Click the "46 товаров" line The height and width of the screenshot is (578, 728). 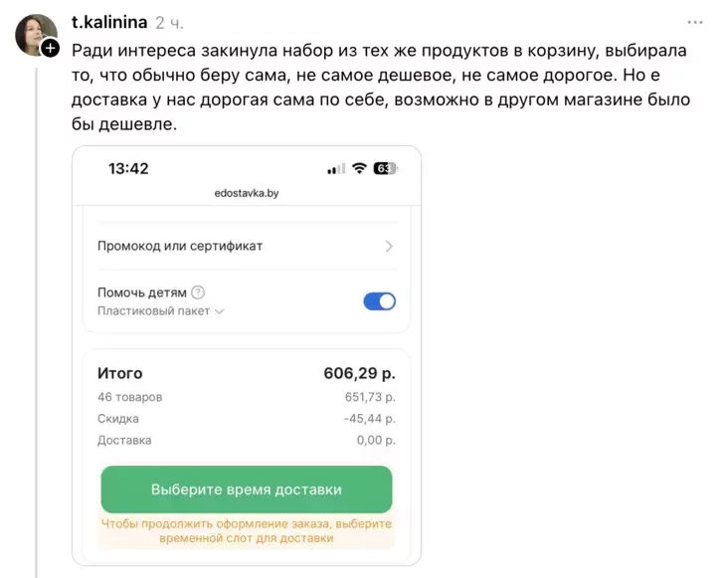pyautogui.click(x=129, y=397)
